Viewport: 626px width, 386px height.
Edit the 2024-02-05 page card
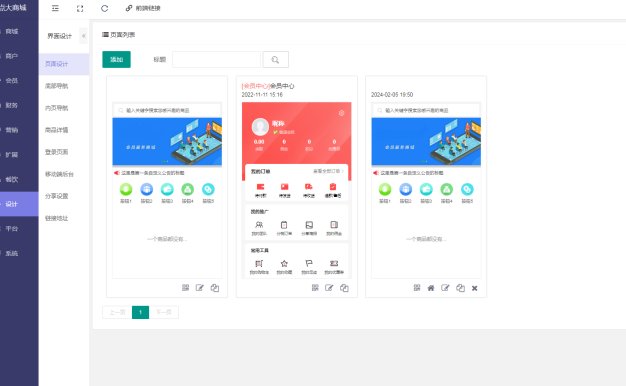point(445,287)
